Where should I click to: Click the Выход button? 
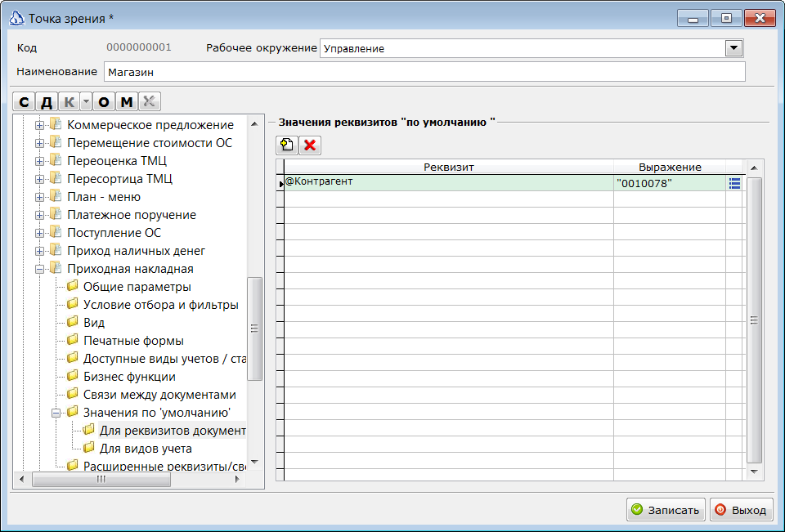pyautogui.click(x=742, y=509)
